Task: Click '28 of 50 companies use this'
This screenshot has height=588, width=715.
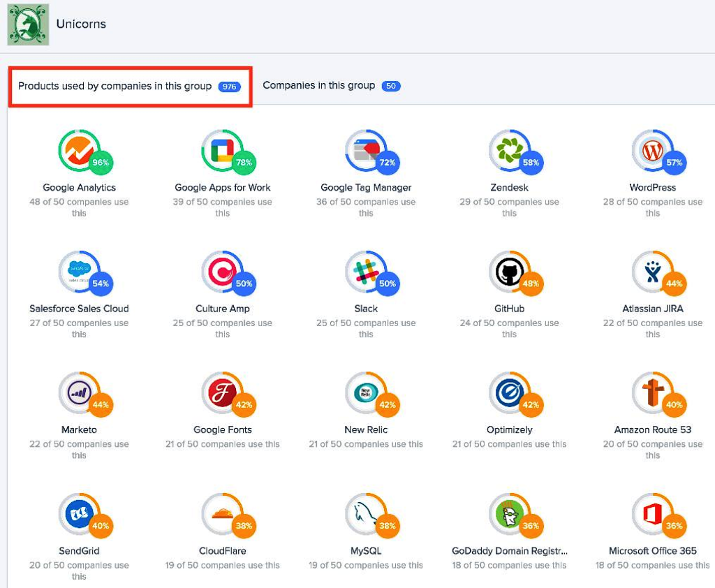Action: click(x=653, y=207)
